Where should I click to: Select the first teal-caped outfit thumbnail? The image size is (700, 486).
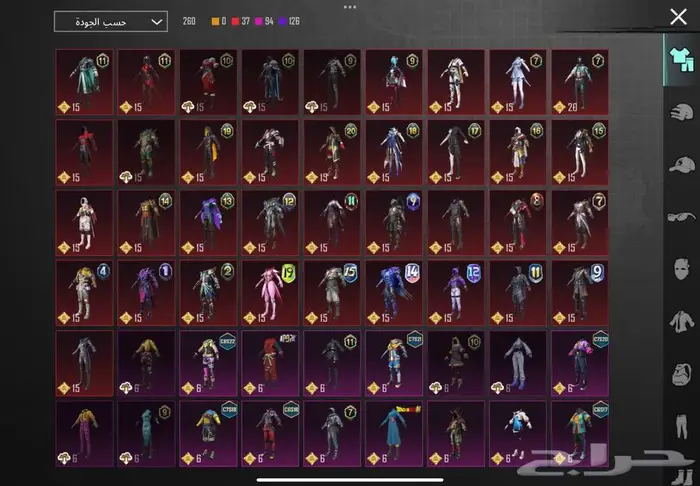click(84, 81)
